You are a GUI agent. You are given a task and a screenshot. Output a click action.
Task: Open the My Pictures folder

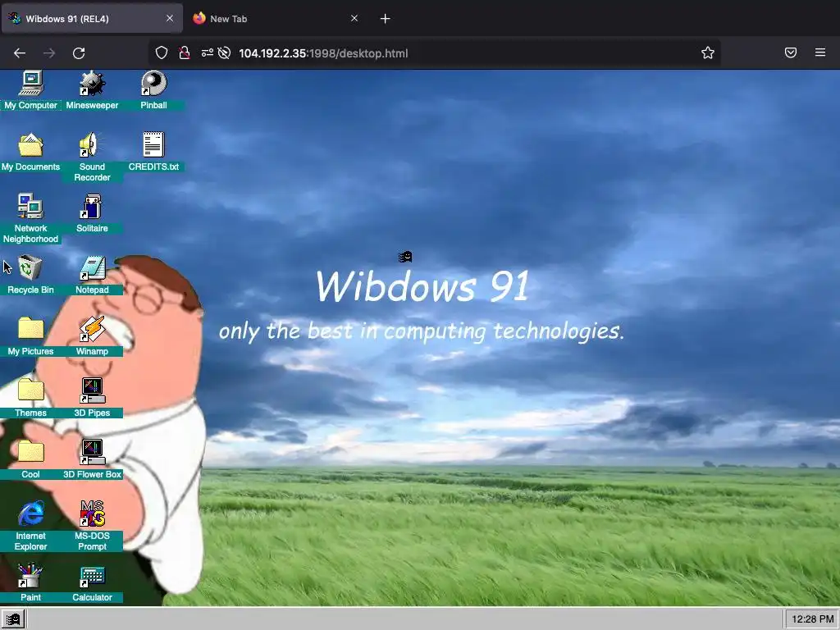click(x=30, y=336)
